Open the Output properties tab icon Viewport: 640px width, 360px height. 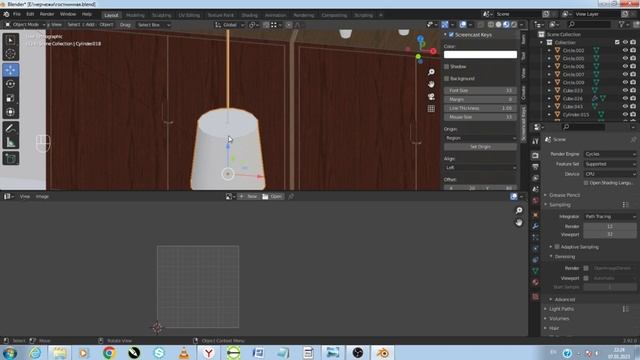tap(536, 167)
